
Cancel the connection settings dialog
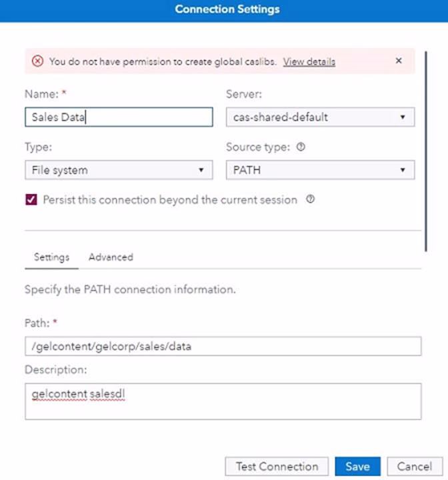414,466
